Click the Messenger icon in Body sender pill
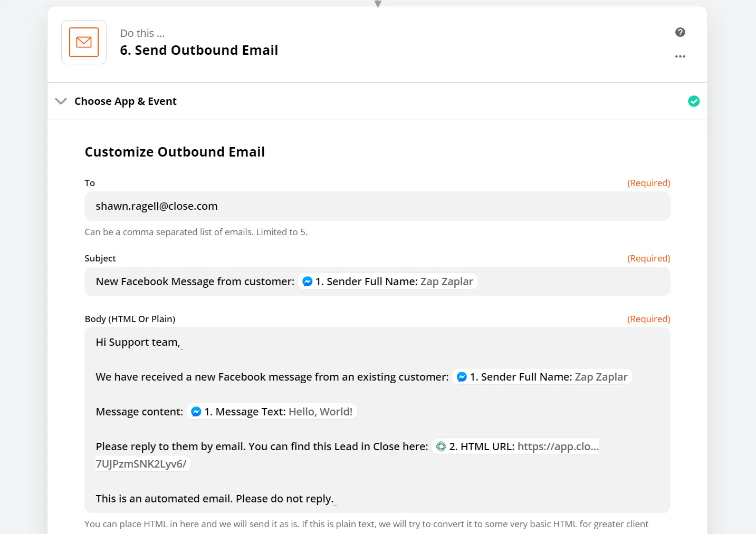This screenshot has height=534, width=756. click(x=462, y=377)
